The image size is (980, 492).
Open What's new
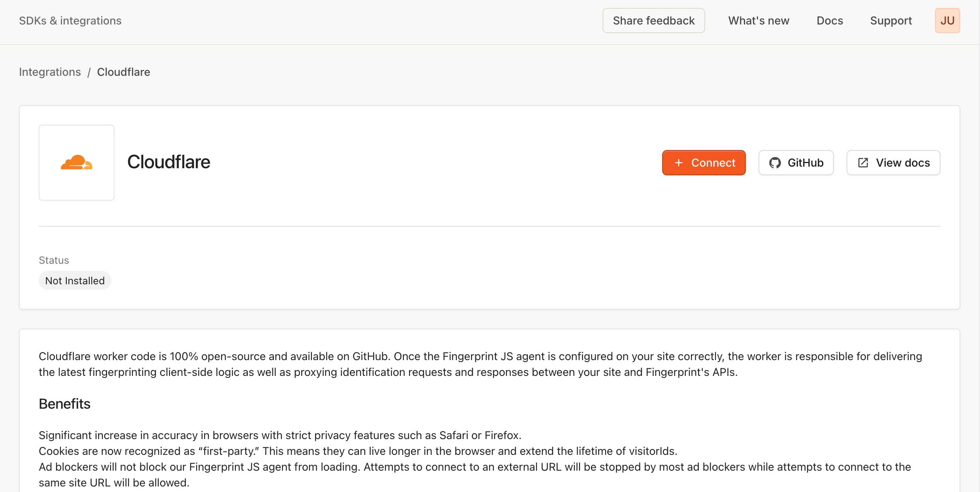pyautogui.click(x=758, y=21)
